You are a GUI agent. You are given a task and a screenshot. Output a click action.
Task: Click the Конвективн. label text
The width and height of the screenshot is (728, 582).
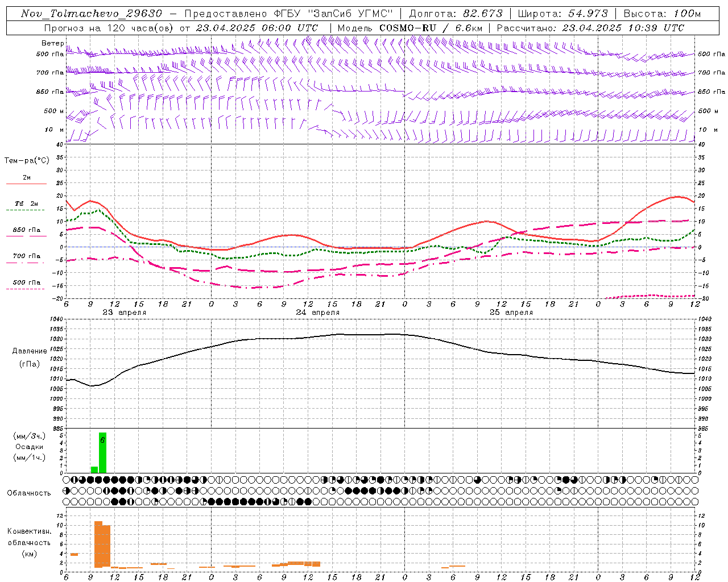click(29, 531)
